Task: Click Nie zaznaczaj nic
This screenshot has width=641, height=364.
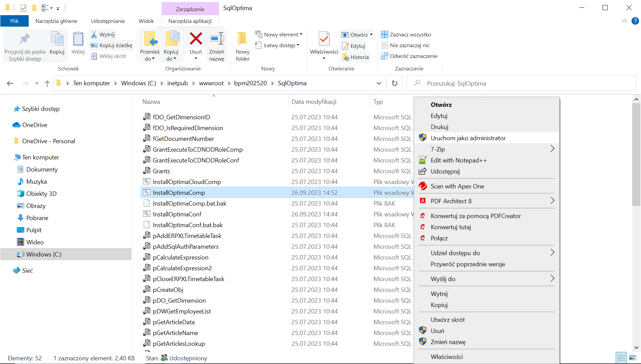Action: click(405, 45)
